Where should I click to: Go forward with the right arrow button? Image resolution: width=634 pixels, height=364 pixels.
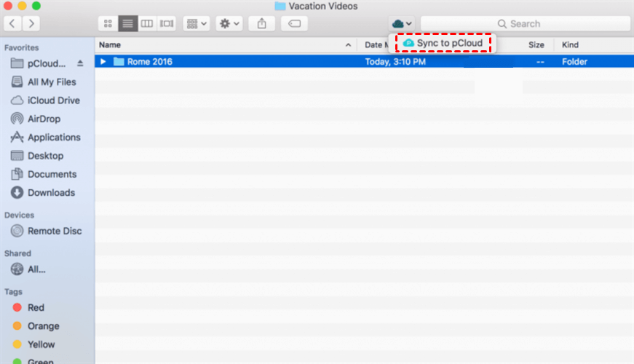(31, 24)
